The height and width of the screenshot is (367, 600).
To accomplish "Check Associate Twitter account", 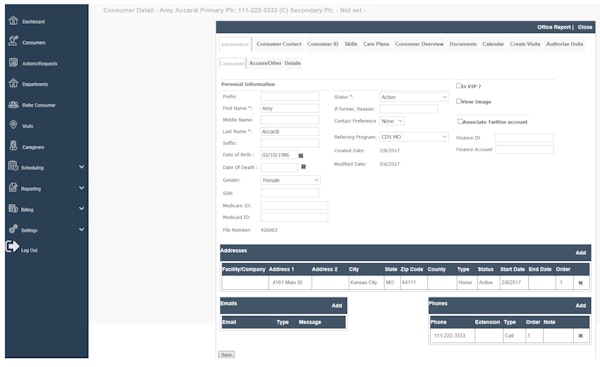I will point(460,121).
